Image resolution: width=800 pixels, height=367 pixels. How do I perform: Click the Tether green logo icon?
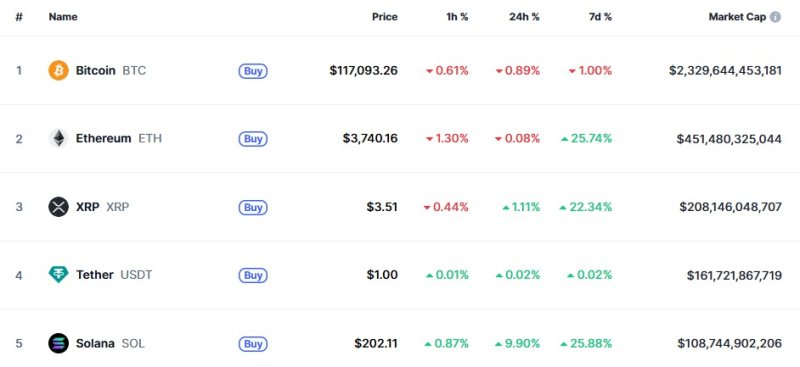pyautogui.click(x=58, y=275)
